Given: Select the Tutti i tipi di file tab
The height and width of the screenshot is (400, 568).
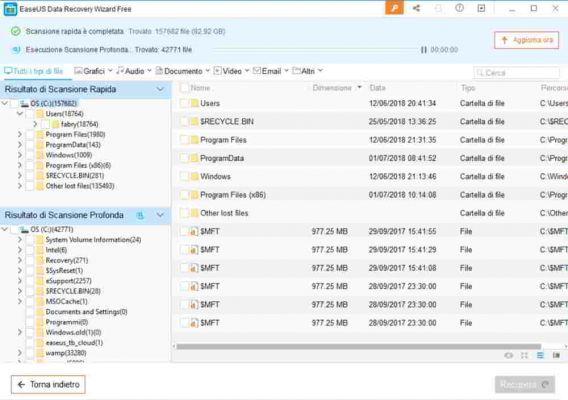Looking at the screenshot, I should point(34,71).
